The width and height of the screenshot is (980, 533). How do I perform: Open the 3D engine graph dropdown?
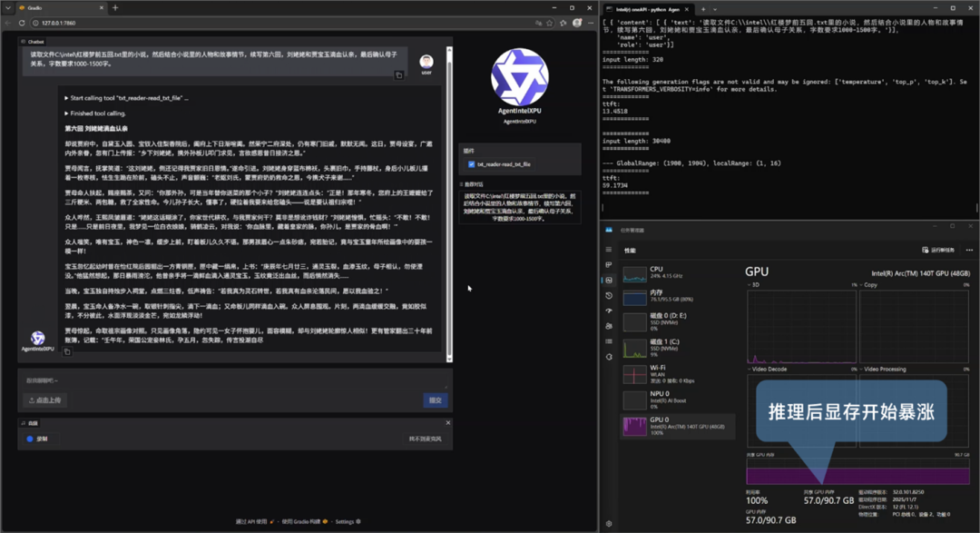[753, 285]
